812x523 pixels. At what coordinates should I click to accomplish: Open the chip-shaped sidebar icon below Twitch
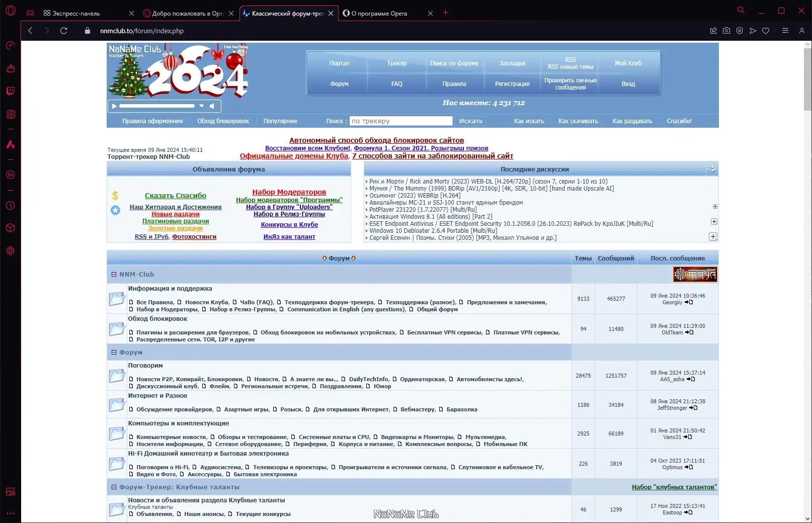point(11,114)
